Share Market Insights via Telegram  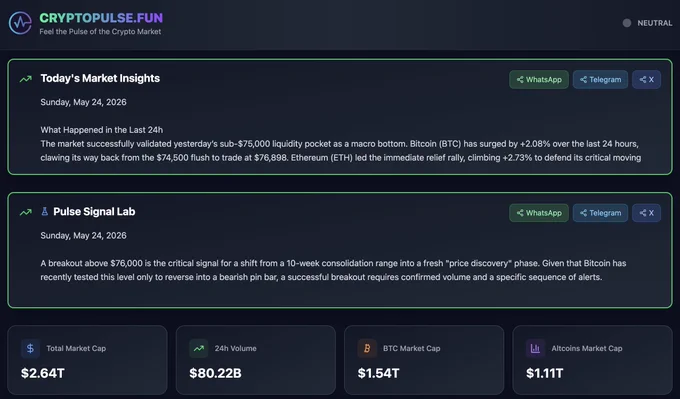click(600, 79)
